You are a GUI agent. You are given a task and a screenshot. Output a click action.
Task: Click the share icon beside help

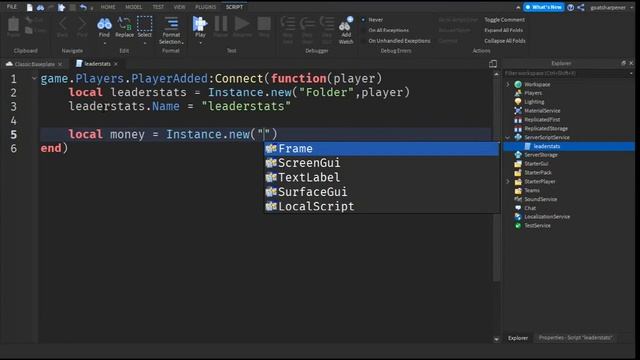coord(581,7)
